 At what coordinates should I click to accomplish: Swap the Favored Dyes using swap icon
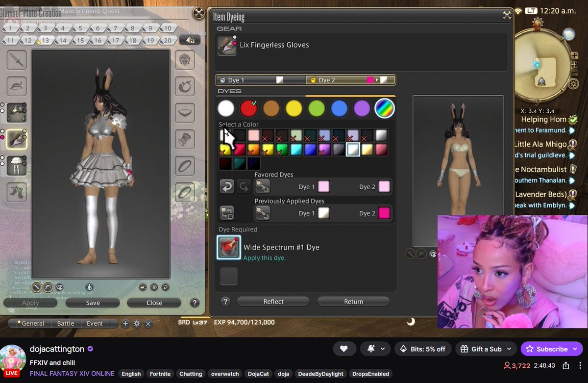click(x=263, y=186)
